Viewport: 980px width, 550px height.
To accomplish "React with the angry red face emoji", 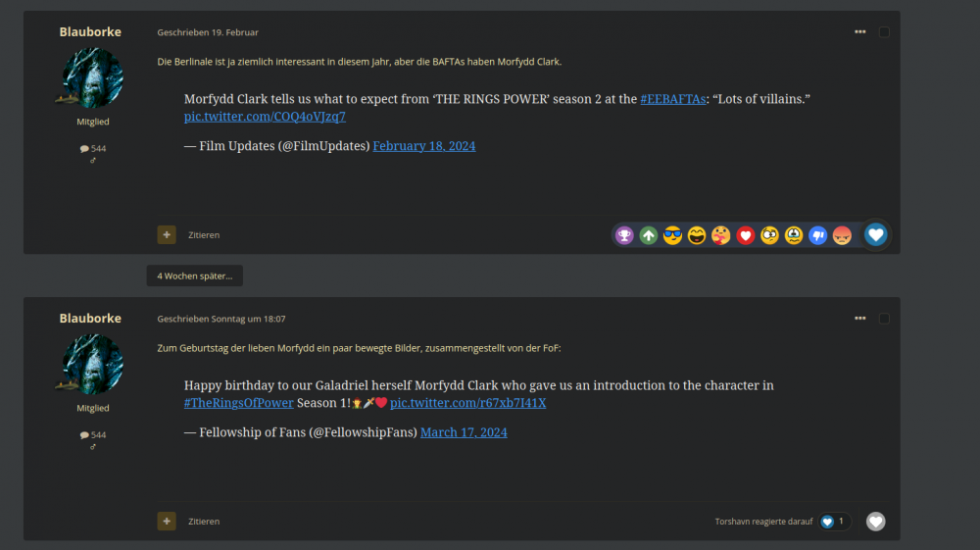I will pos(842,235).
